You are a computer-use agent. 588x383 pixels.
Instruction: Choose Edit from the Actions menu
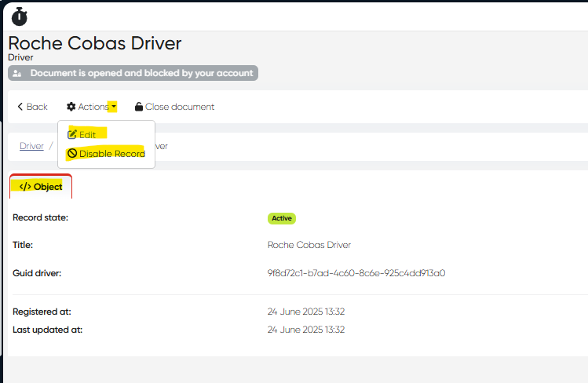[x=87, y=135]
